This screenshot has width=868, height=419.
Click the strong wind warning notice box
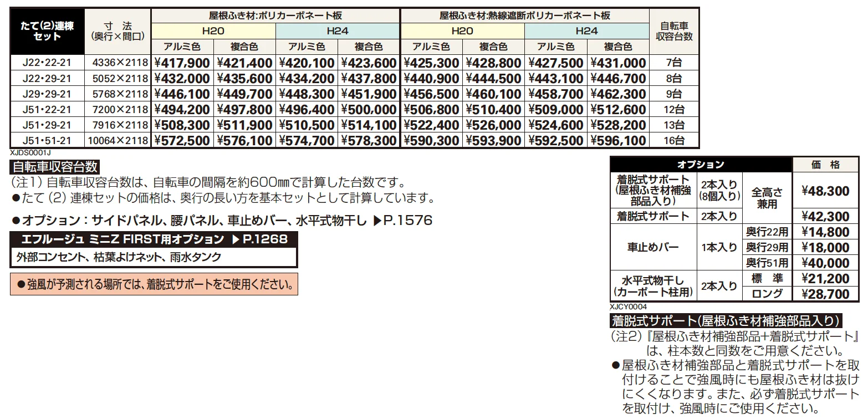(154, 284)
